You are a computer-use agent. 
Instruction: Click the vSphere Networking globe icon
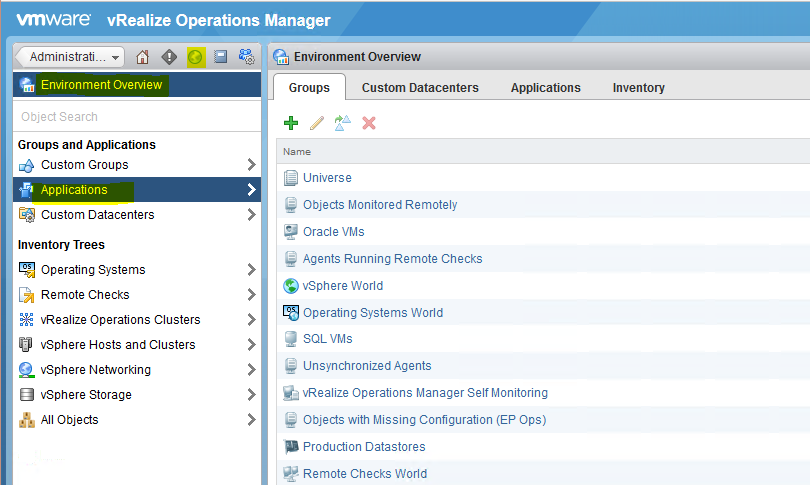[26, 370]
